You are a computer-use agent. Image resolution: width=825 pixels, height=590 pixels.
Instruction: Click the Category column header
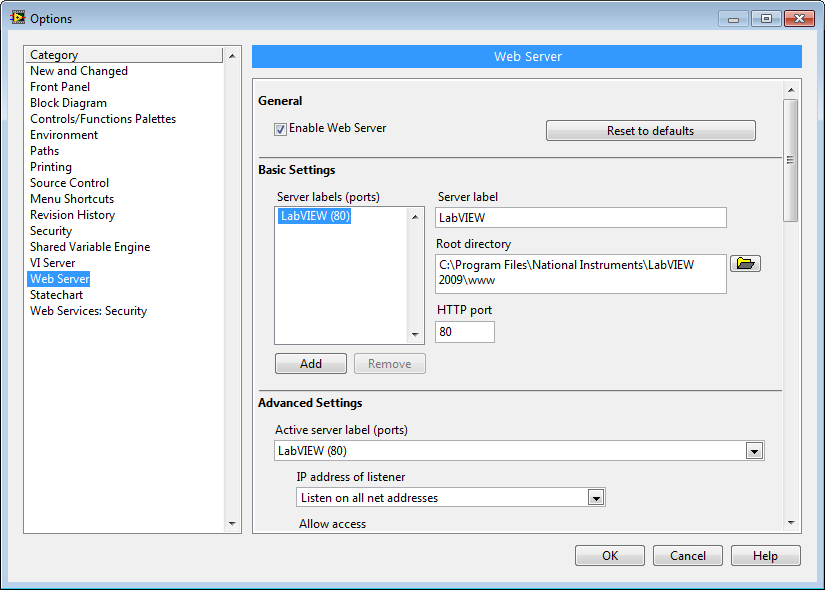125,55
